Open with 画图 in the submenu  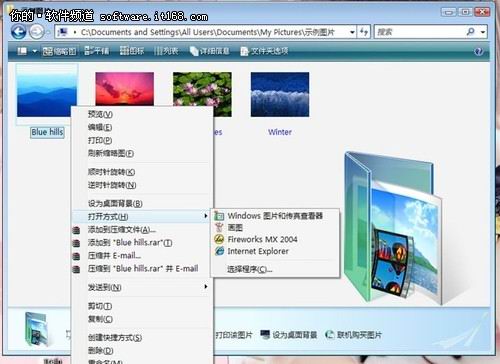275,228
